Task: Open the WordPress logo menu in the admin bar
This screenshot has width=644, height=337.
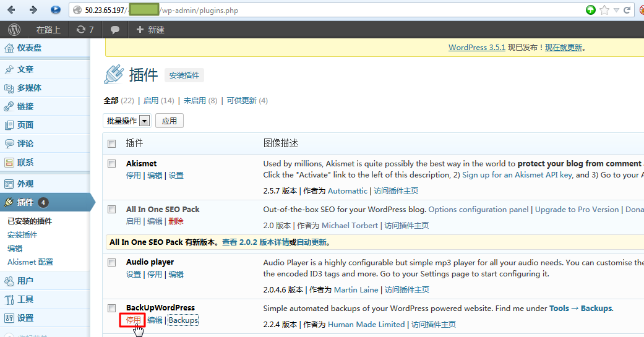Action: pyautogui.click(x=14, y=30)
